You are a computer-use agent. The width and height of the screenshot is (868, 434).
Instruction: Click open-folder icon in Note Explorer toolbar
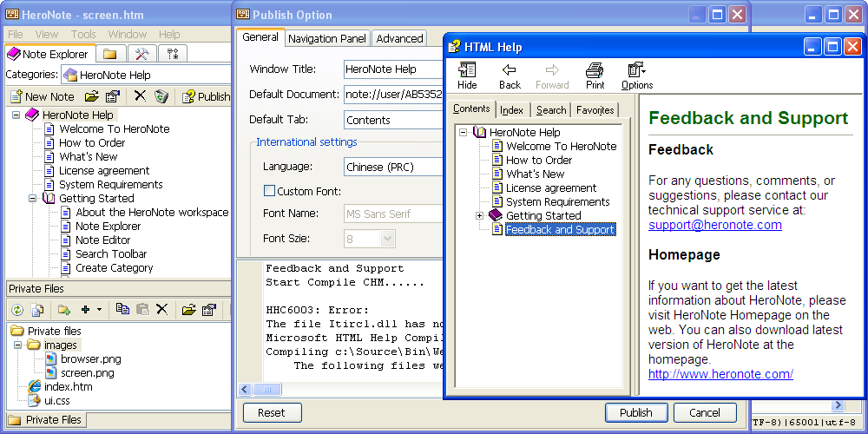pos(92,96)
